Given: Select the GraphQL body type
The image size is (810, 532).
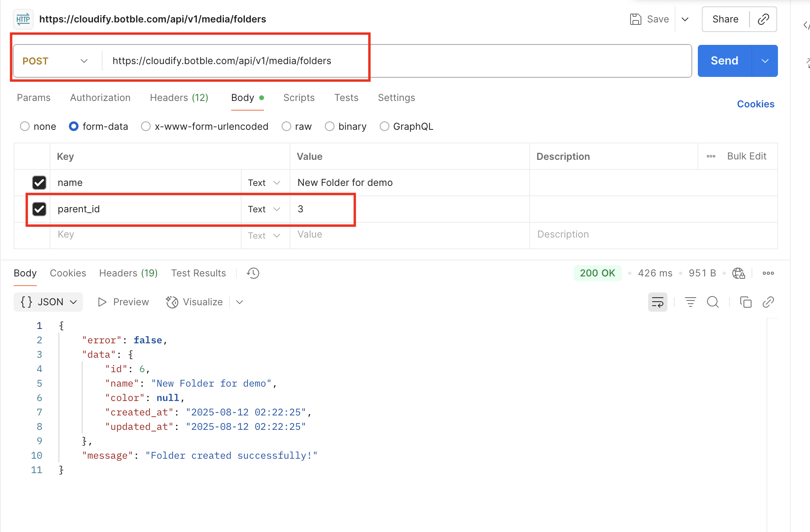Looking at the screenshot, I should tap(384, 127).
